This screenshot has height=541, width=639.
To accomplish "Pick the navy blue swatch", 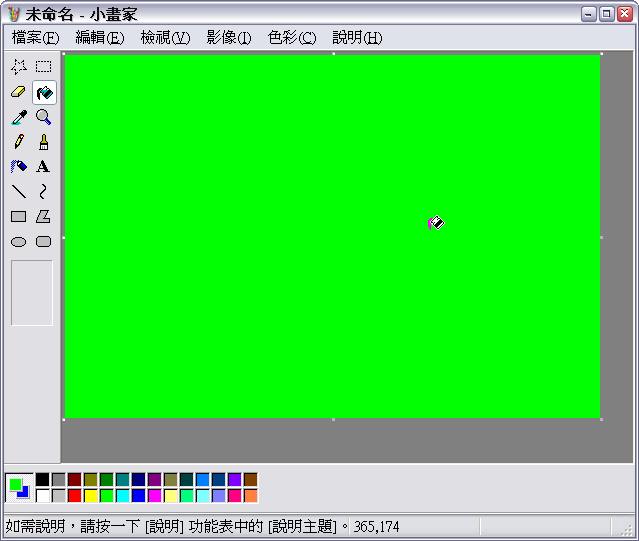I will (x=139, y=479).
